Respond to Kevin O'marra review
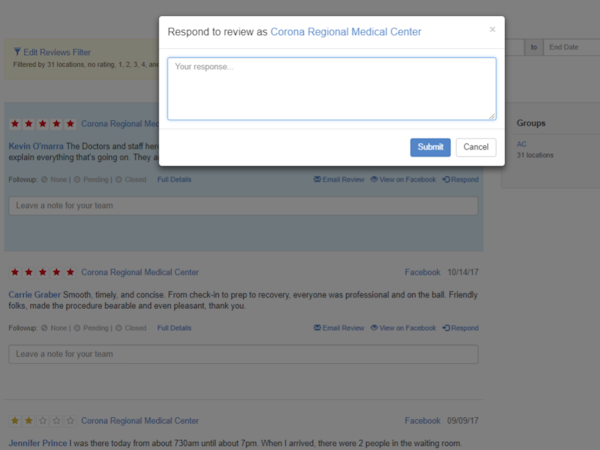The image size is (600, 450). [460, 179]
